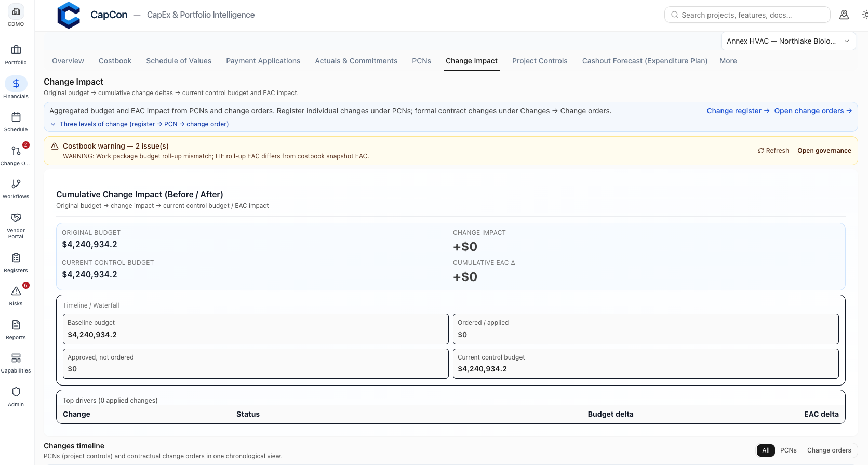Image resolution: width=868 pixels, height=465 pixels.
Task: Open the Risks warning icon
Action: click(16, 291)
